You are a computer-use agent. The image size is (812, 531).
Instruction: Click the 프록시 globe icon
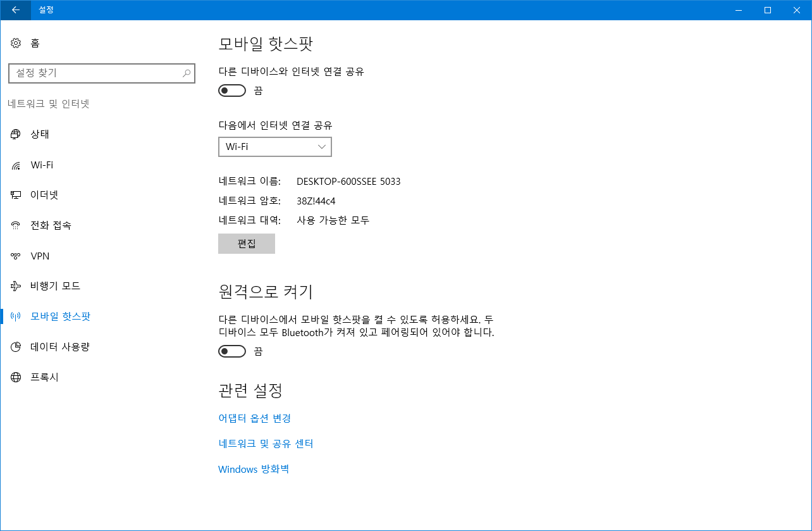pyautogui.click(x=16, y=377)
